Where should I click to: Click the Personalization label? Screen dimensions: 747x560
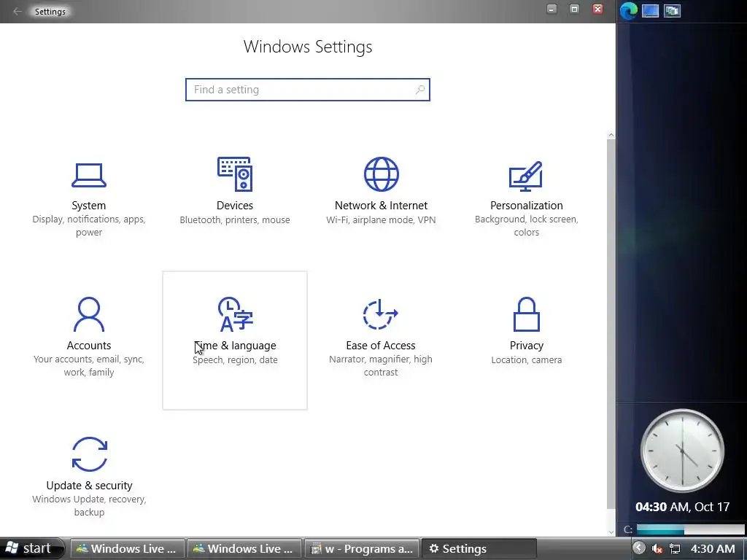pos(527,205)
